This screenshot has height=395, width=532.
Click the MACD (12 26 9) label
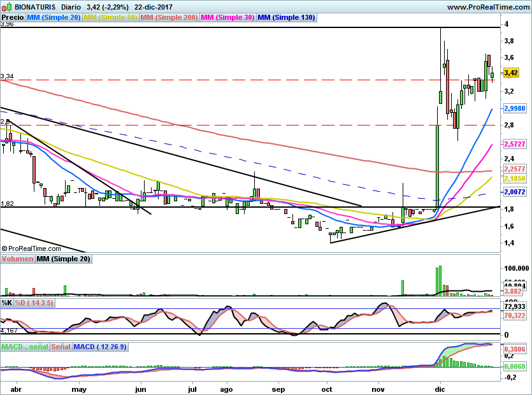(100, 347)
